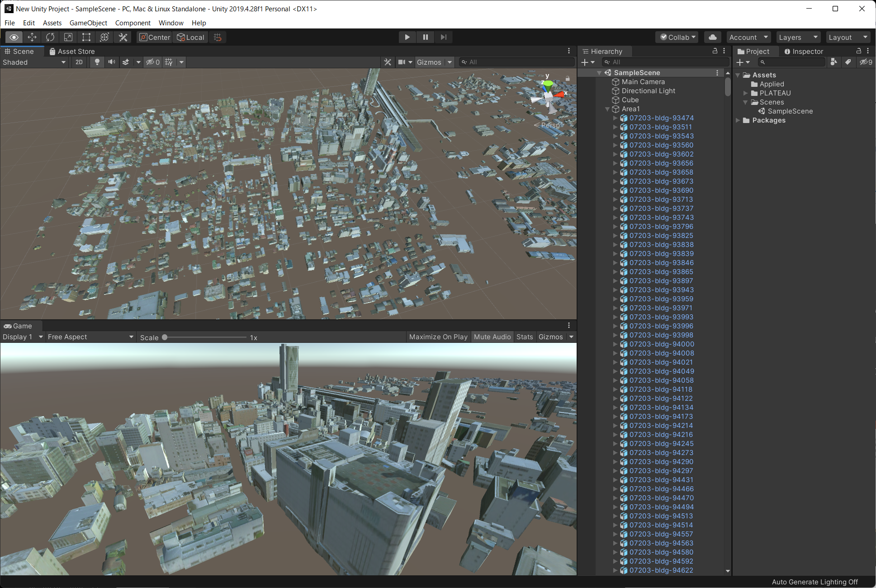Open the Shaded draw mode dropdown
The width and height of the screenshot is (876, 588).
pos(34,62)
